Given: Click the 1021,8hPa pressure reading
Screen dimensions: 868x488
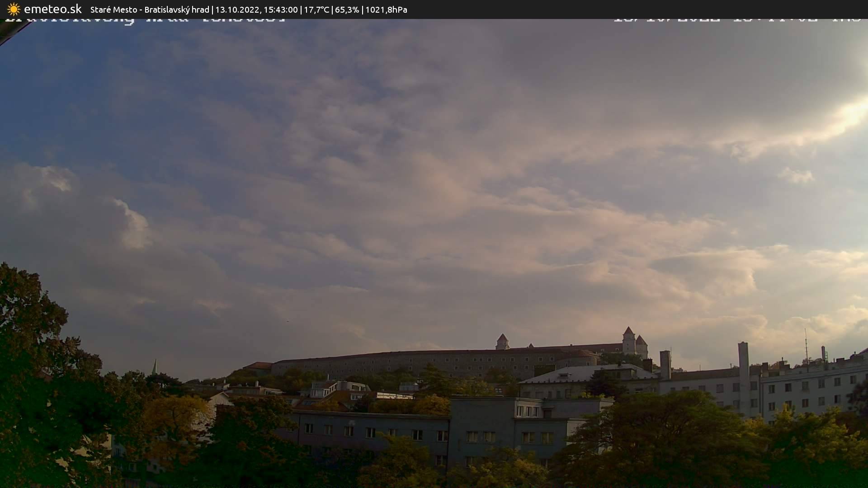Looking at the screenshot, I should click(x=386, y=9).
